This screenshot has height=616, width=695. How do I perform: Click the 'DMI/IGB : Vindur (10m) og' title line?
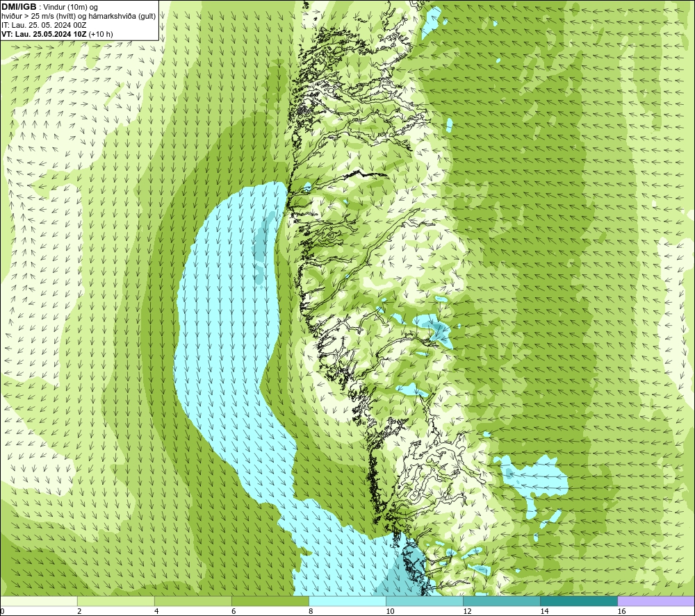49,7
